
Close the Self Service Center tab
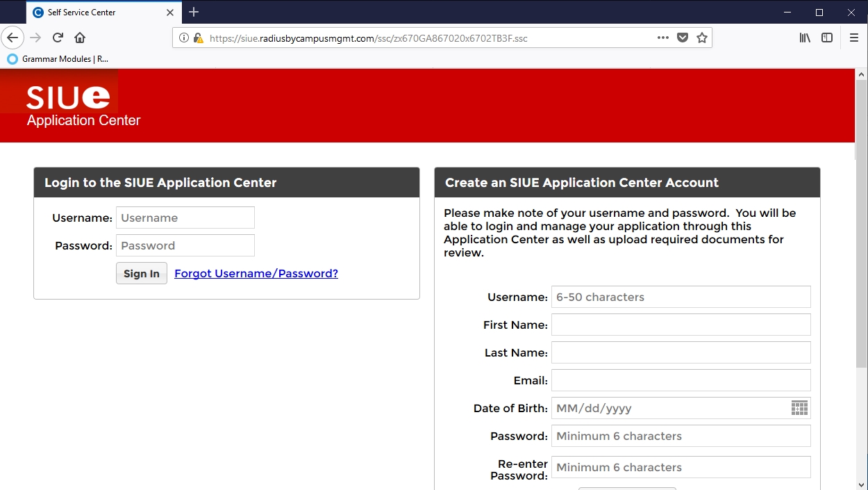coord(170,13)
